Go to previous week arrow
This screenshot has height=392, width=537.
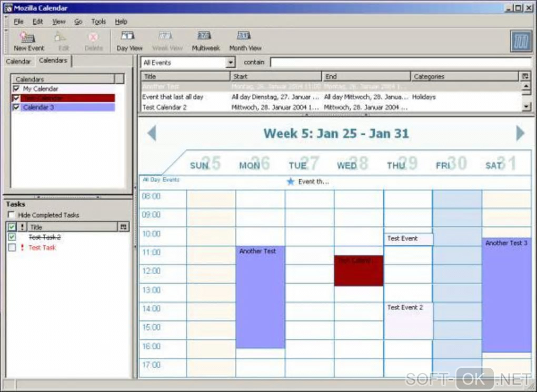(x=152, y=133)
